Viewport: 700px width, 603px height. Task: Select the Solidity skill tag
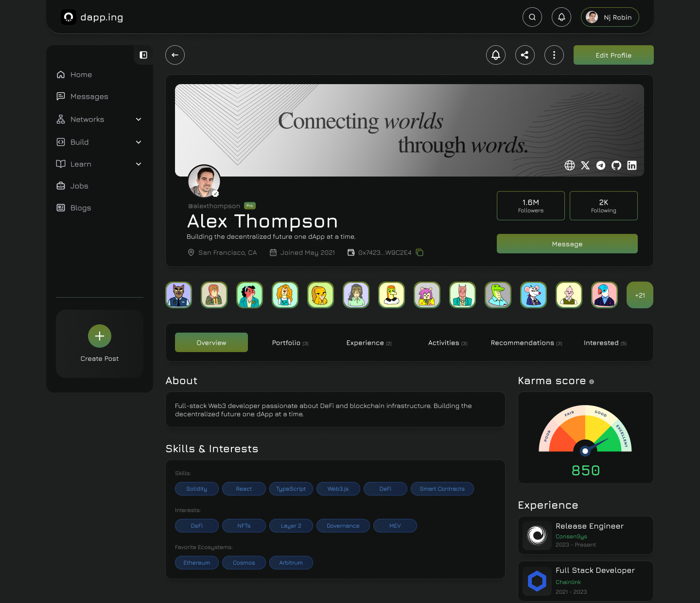(196, 489)
